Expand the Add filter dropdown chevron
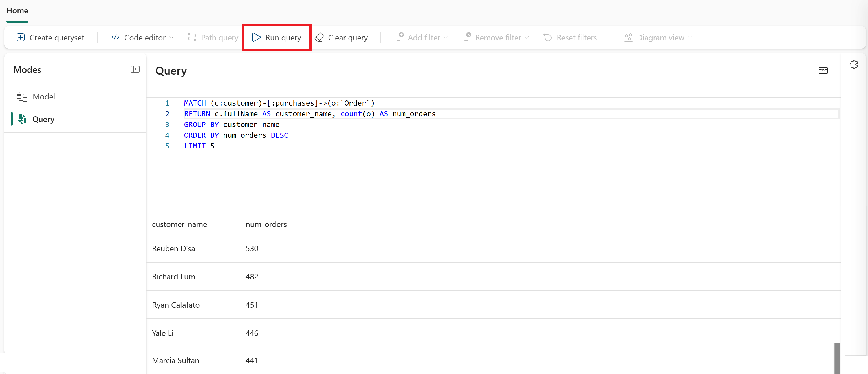 pyautogui.click(x=446, y=38)
